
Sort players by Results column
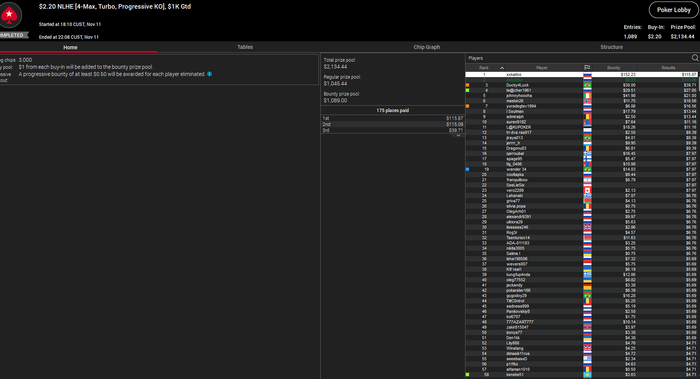click(668, 68)
